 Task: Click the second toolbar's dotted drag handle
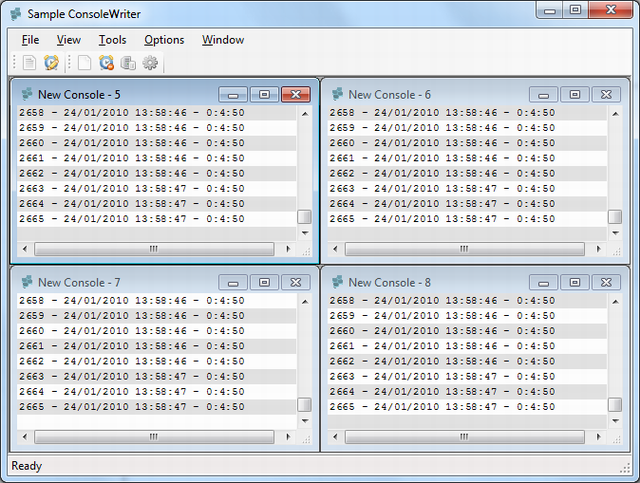coord(69,63)
